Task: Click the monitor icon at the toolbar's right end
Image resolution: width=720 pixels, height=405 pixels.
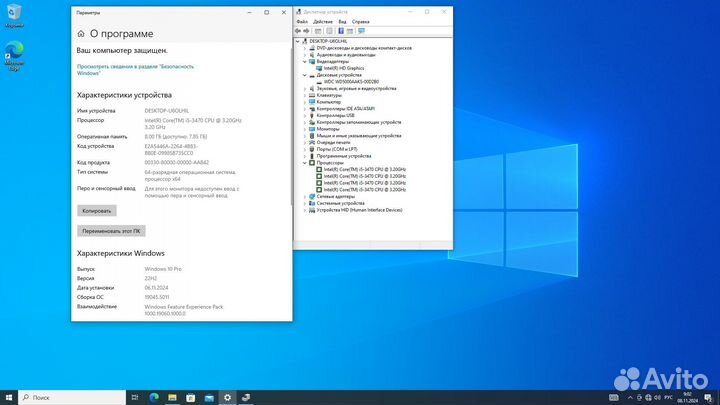Action: click(361, 31)
